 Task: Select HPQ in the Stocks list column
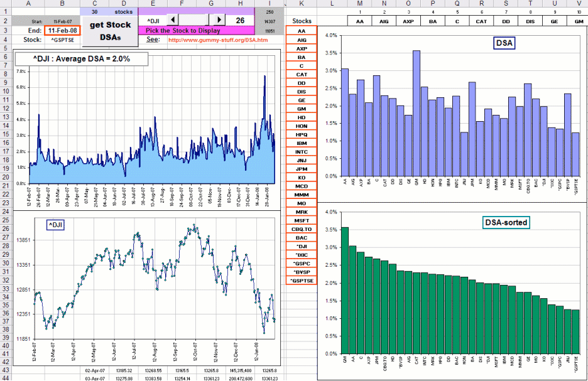[x=302, y=134]
